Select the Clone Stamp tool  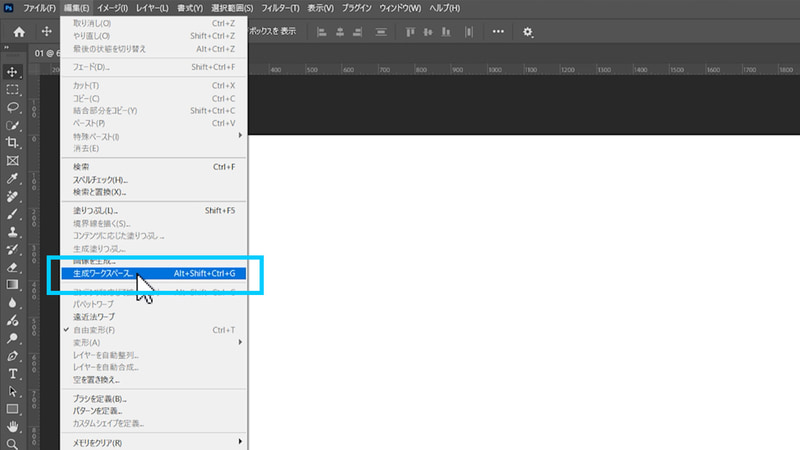click(12, 232)
